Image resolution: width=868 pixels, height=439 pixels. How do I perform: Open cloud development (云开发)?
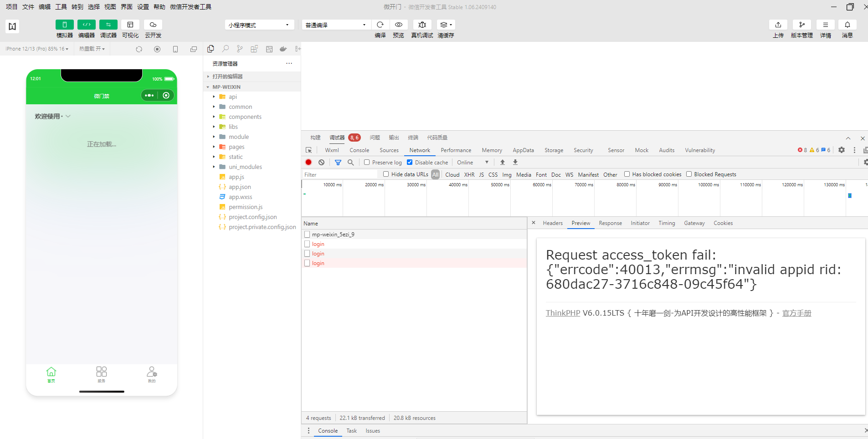tap(153, 25)
